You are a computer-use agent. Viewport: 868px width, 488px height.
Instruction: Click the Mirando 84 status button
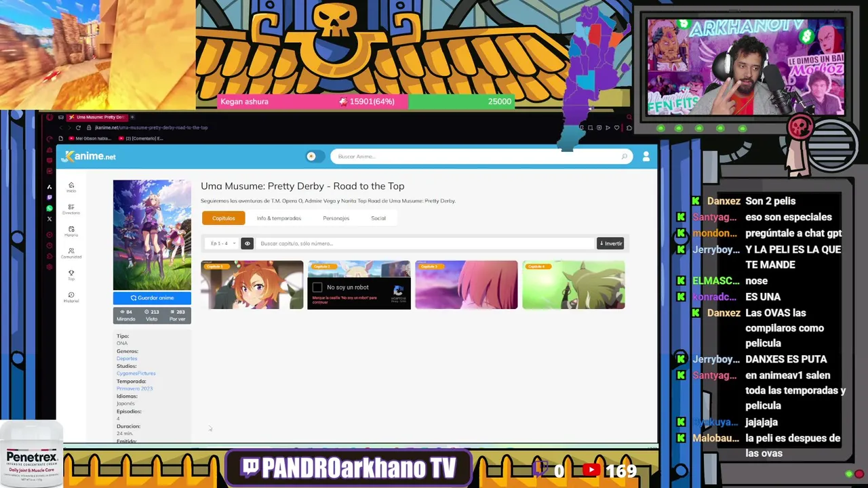125,315
